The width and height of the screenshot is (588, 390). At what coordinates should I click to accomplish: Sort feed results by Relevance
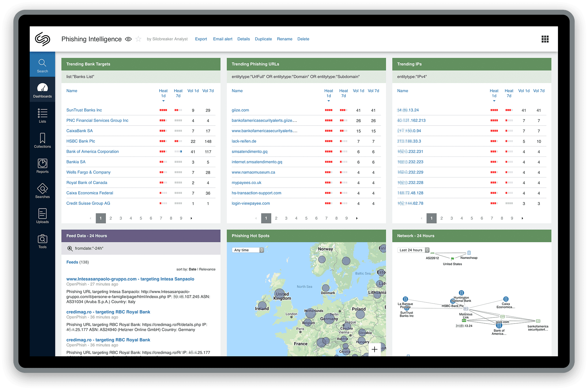click(x=207, y=269)
